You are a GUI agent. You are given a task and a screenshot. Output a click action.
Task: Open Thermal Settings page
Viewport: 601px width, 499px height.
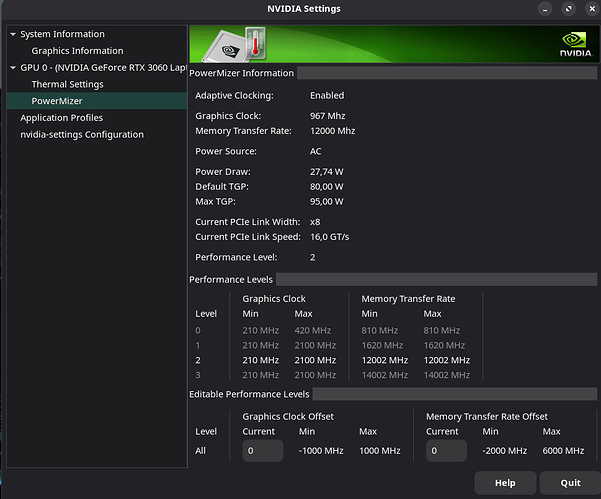click(67, 84)
